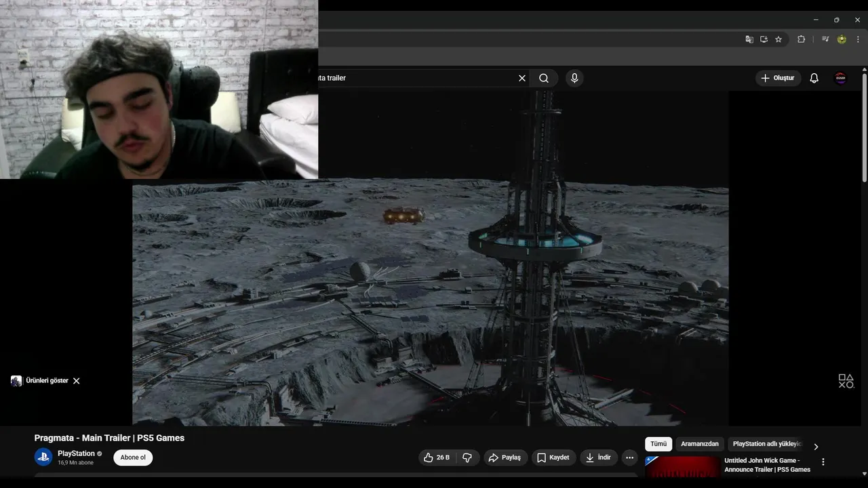Screen dimensions: 868x488
Task: Click the YouTube search magnifier button
Action: [x=544, y=78]
